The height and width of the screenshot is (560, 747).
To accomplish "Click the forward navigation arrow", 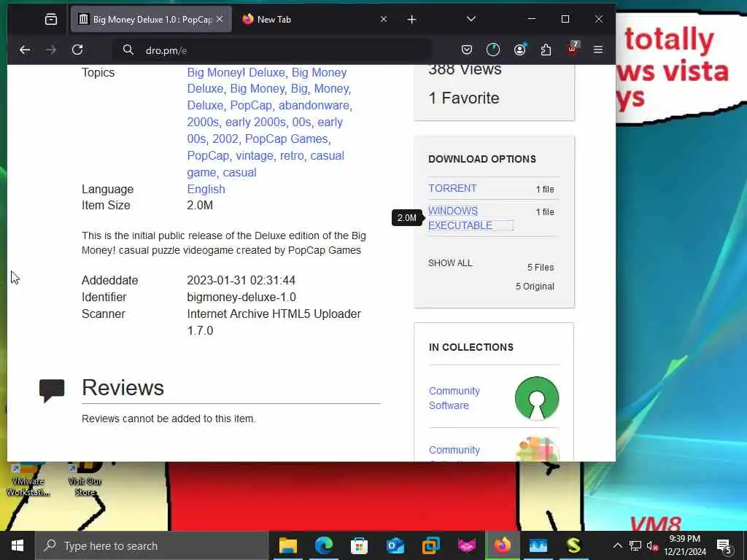I will (x=50, y=50).
